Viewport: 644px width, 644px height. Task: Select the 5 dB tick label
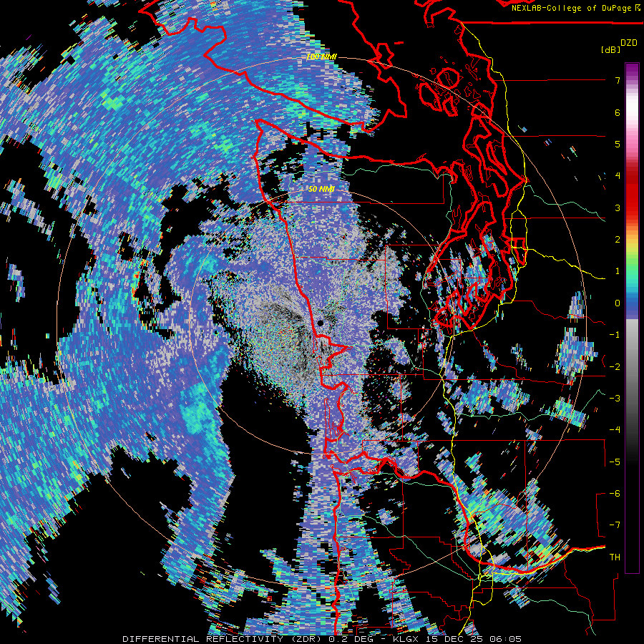[618, 144]
